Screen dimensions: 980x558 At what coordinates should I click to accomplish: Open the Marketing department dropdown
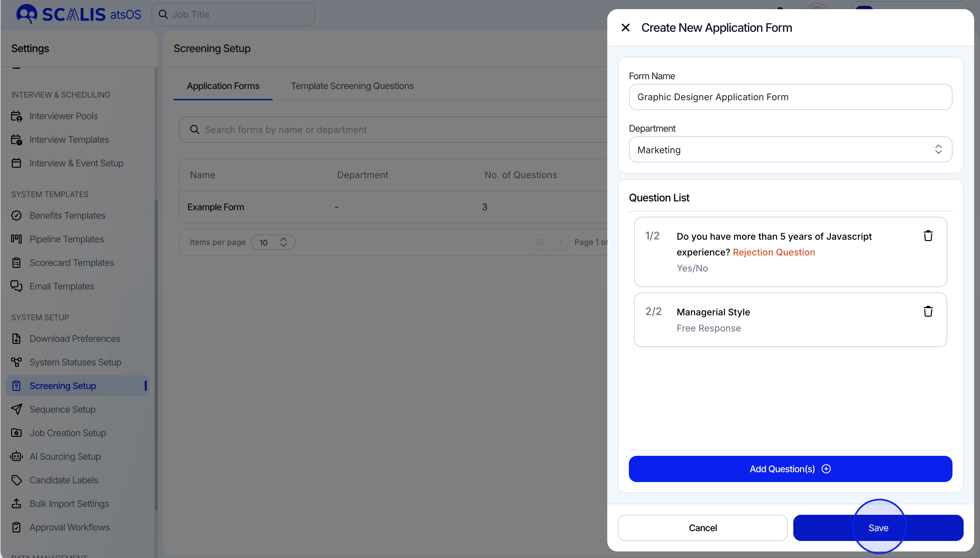point(790,149)
